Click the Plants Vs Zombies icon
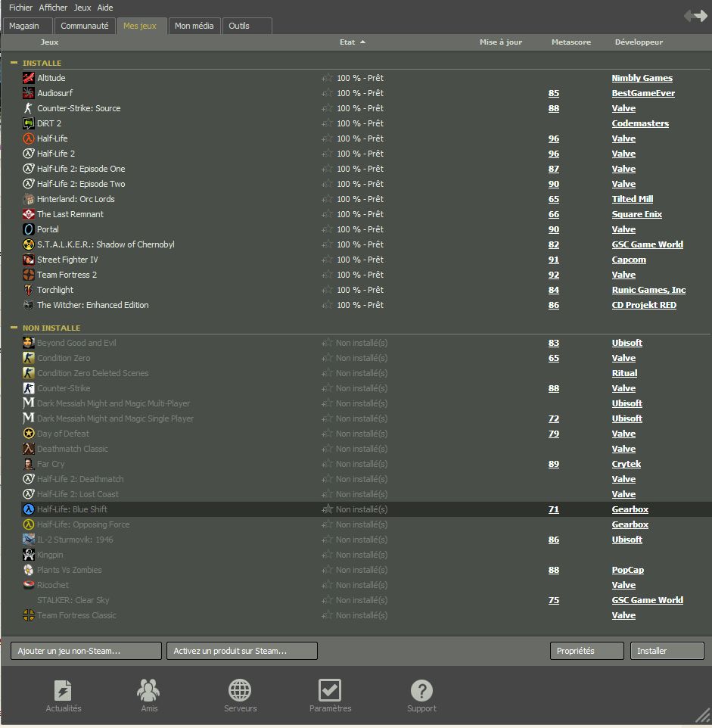This screenshot has width=712, height=728. [28, 570]
